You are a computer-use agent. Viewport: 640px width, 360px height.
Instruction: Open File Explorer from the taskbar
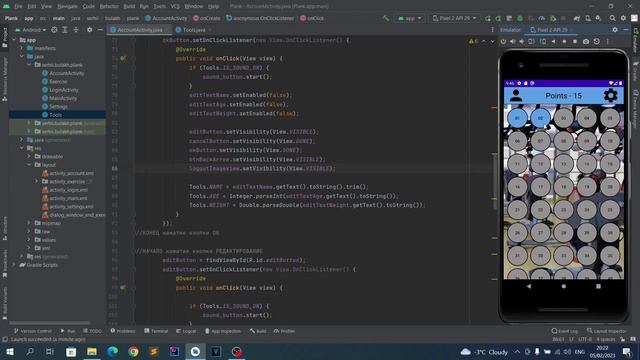click(x=92, y=351)
